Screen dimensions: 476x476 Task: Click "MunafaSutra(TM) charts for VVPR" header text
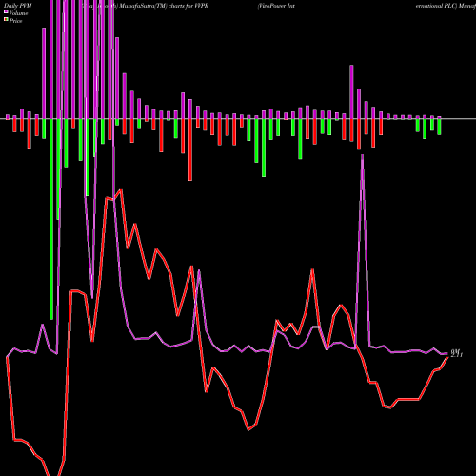pos(164,6)
